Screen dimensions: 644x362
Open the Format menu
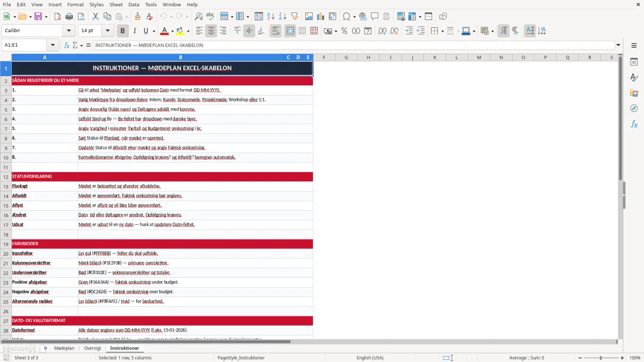tap(75, 4)
